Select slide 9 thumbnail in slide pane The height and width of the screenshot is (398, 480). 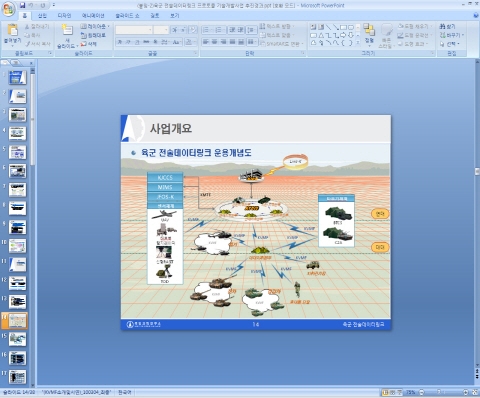click(17, 227)
